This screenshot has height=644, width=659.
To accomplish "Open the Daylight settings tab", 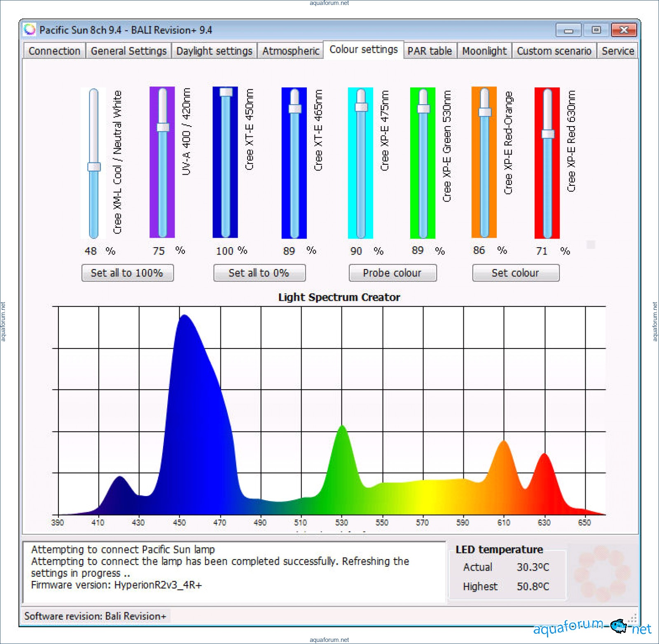I will (214, 51).
